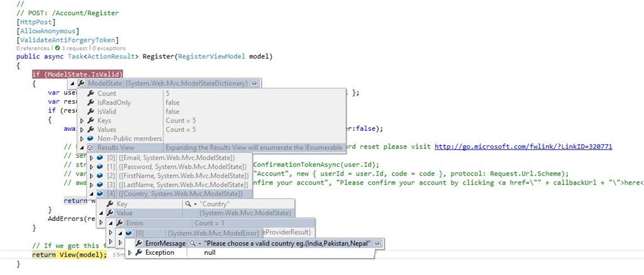Expand the [1] Password entry
Image resolution: width=644 pixels, height=275 pixels.
click(92, 167)
